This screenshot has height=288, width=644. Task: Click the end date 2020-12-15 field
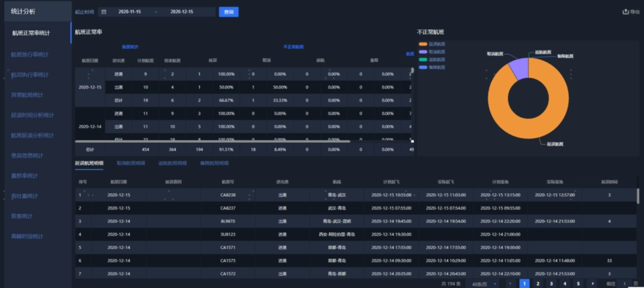pos(182,12)
